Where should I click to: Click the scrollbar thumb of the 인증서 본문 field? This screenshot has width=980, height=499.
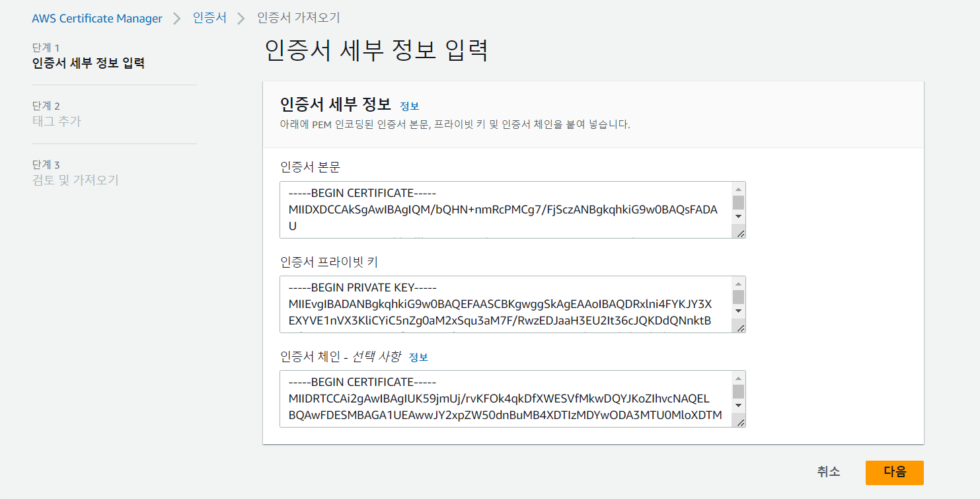pos(739,202)
